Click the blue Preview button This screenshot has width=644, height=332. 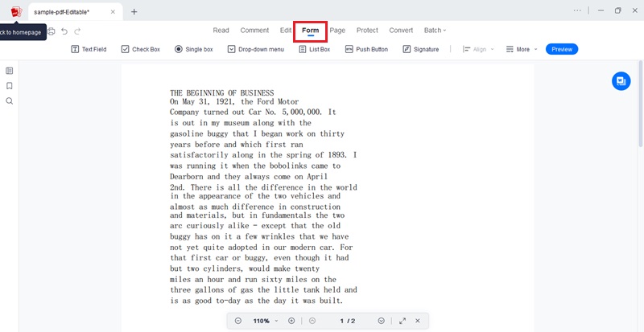point(561,49)
